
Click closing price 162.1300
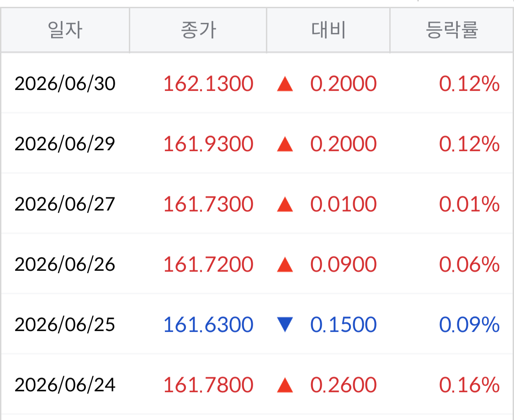pos(208,84)
